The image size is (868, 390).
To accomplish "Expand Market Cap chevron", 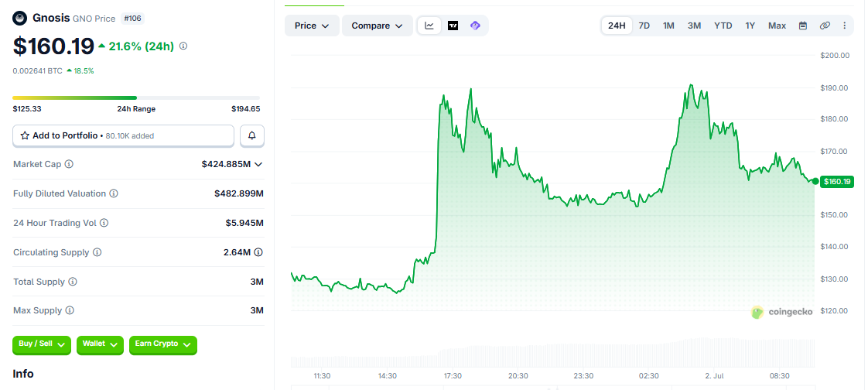I will (x=258, y=164).
